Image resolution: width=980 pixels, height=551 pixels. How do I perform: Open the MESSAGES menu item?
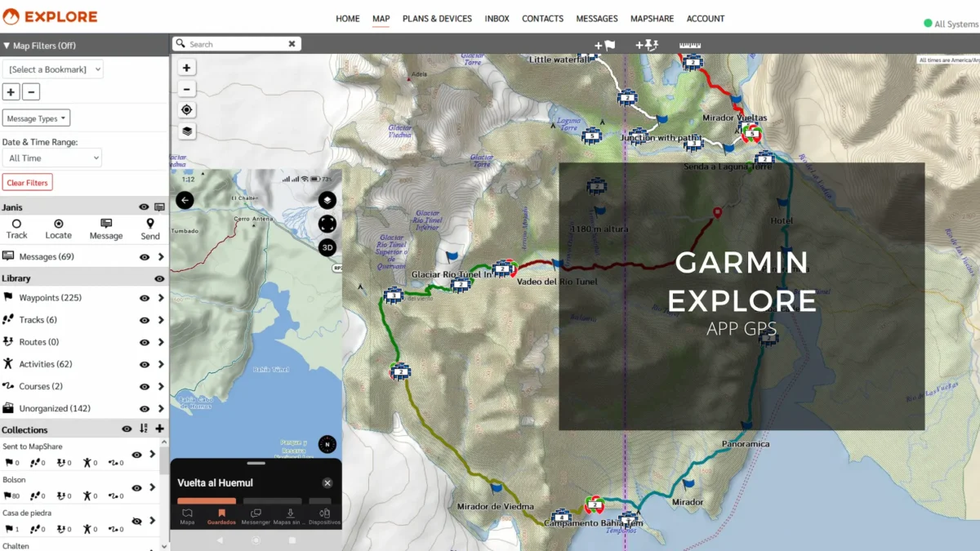(x=597, y=18)
